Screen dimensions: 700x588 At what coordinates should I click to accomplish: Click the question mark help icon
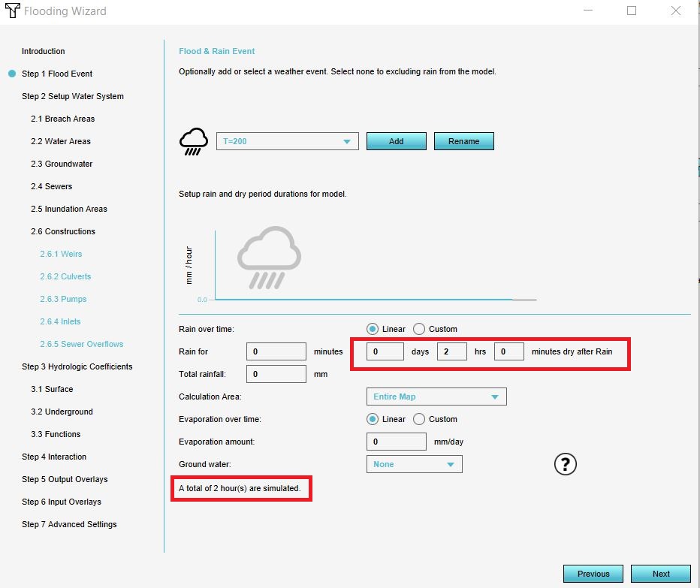click(565, 465)
